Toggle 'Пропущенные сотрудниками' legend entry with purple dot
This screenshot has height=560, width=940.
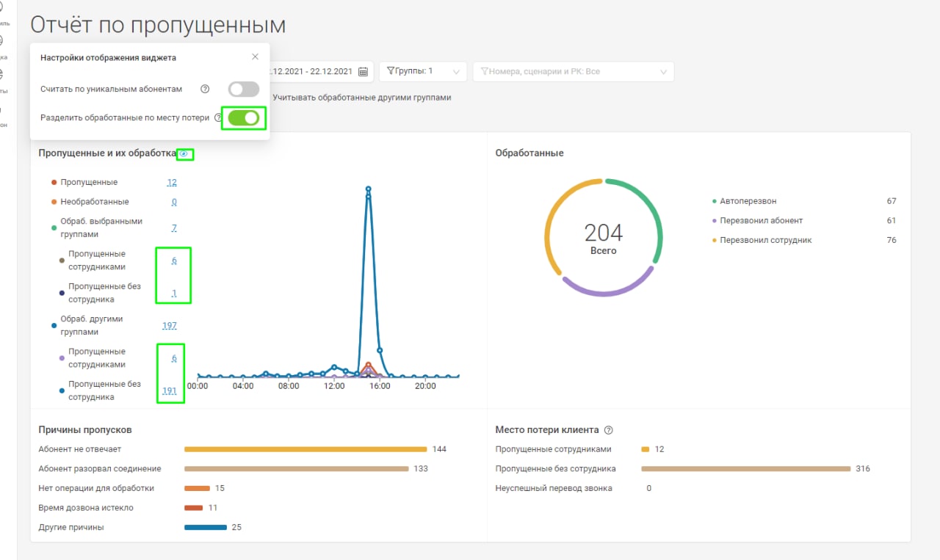pyautogui.click(x=92, y=358)
